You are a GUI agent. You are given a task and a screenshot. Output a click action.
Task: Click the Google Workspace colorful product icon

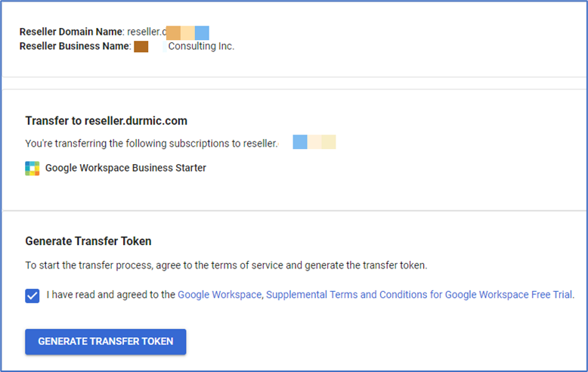coord(32,169)
